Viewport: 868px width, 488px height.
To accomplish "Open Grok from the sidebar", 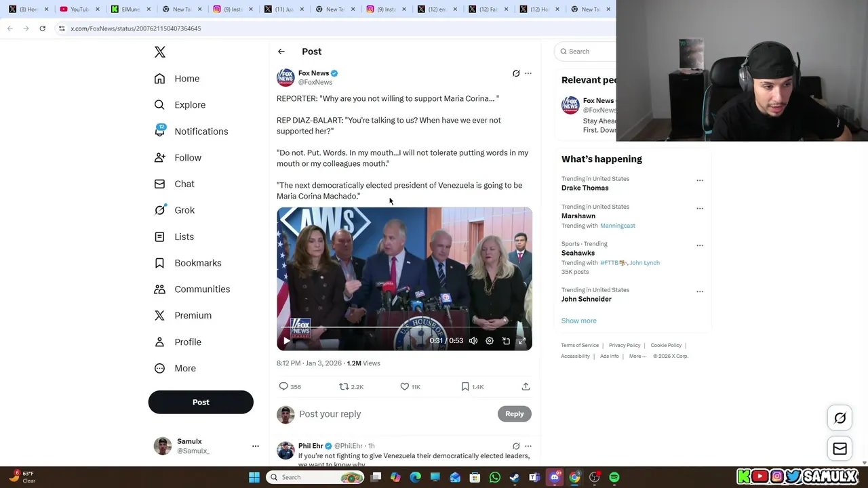I will tap(174, 210).
